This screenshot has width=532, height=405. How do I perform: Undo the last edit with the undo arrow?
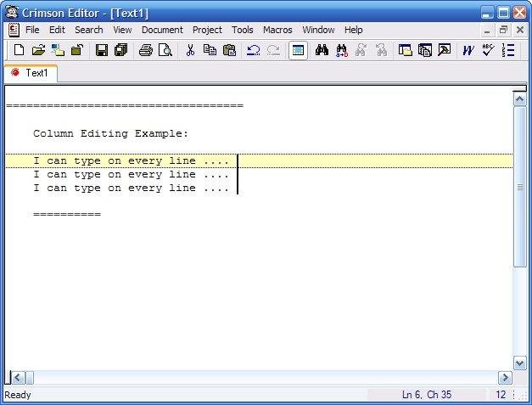click(253, 50)
